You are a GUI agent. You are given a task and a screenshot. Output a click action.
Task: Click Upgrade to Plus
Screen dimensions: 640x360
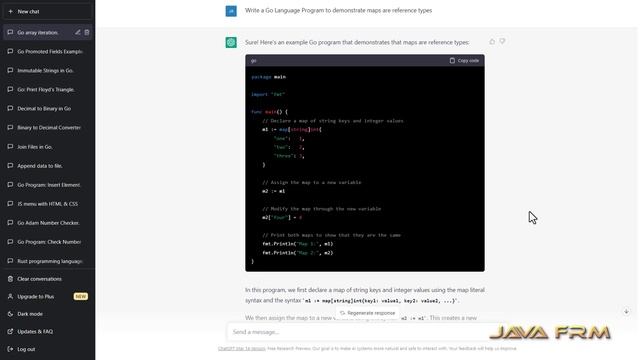point(47,297)
